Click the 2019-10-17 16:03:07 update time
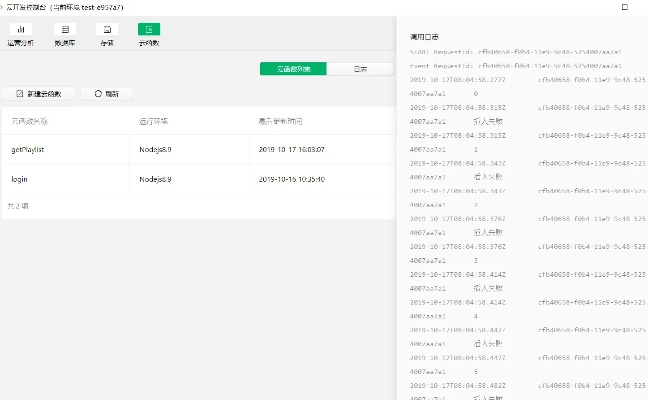 (x=292, y=150)
